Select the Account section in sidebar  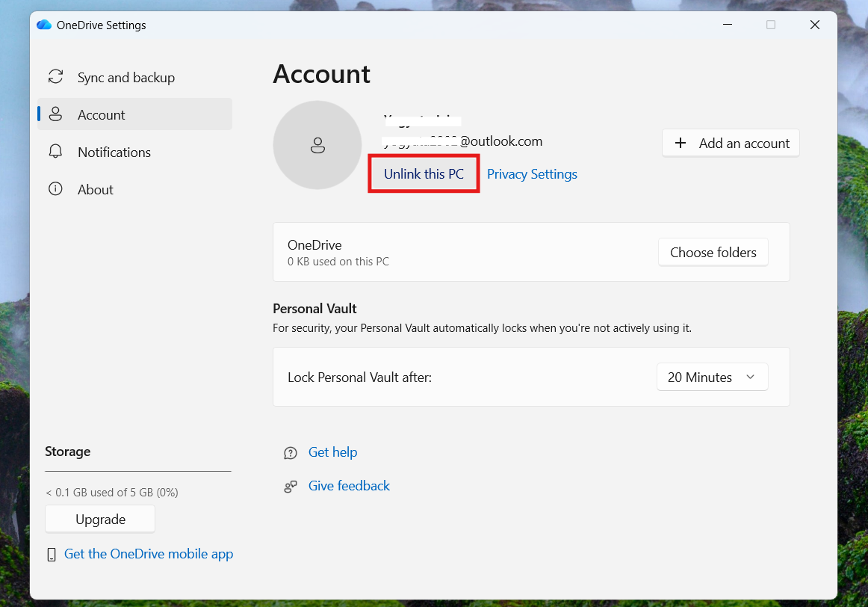click(101, 114)
